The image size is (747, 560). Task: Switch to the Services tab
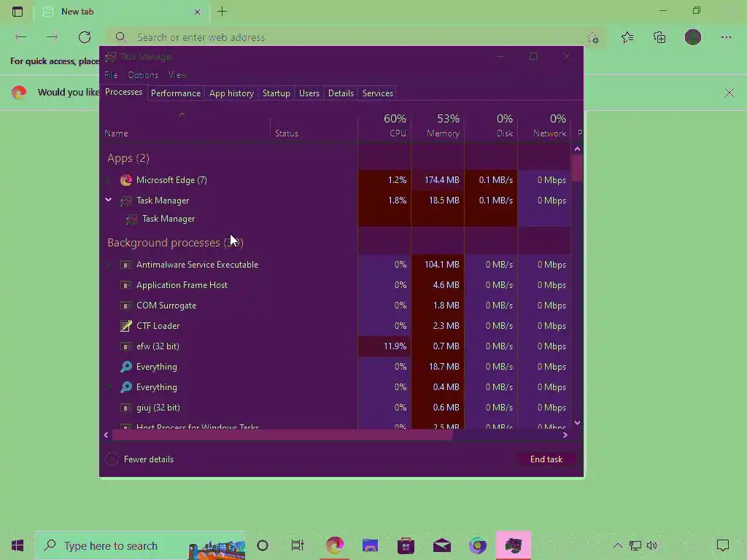(x=378, y=93)
